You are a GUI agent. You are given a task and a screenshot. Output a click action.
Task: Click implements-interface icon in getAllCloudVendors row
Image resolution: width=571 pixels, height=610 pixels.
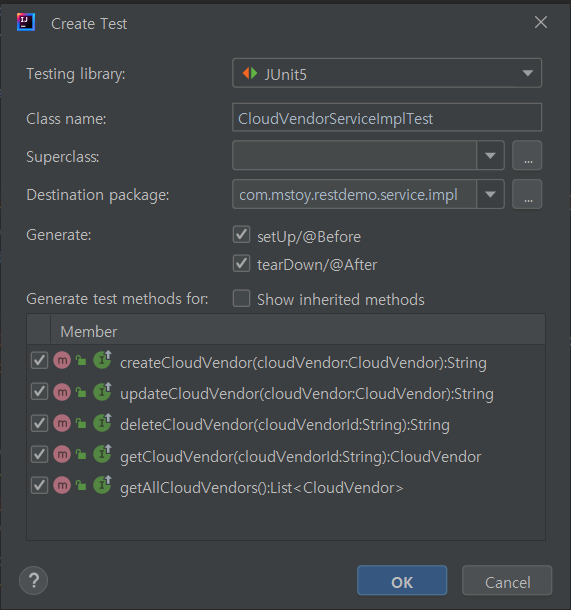tap(103, 484)
